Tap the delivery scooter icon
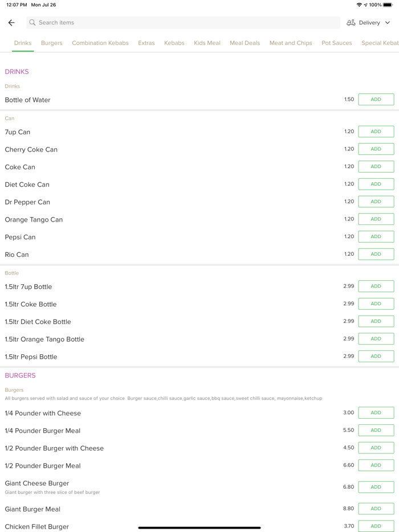Image resolution: width=399 pixels, height=532 pixels. click(351, 23)
